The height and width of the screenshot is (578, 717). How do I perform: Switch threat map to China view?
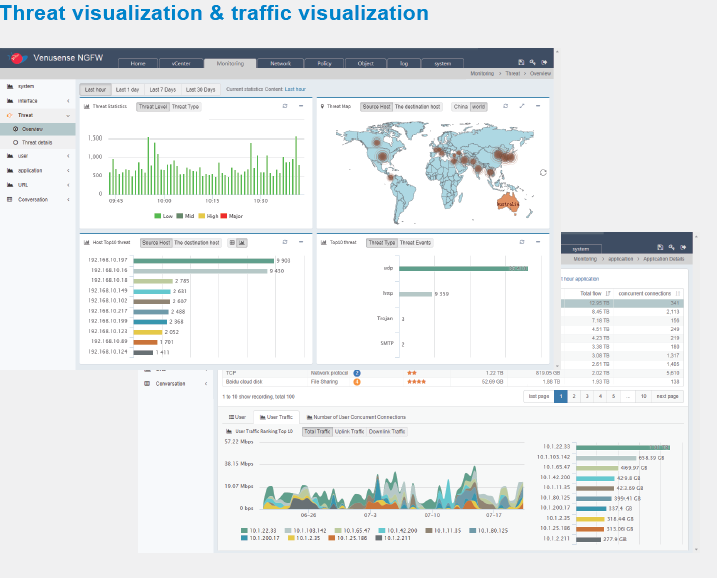tap(460, 106)
